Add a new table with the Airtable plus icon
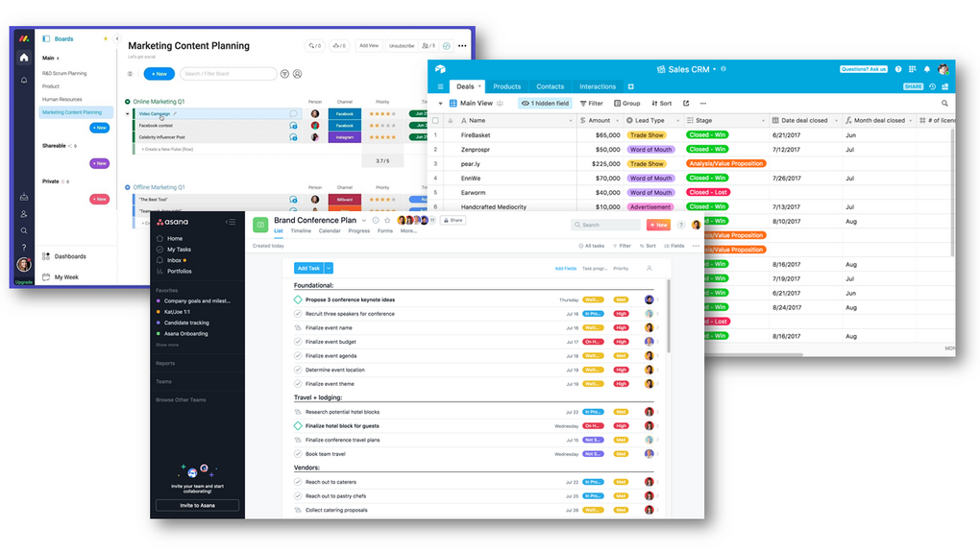The height and width of the screenshot is (551, 980). 630,86
